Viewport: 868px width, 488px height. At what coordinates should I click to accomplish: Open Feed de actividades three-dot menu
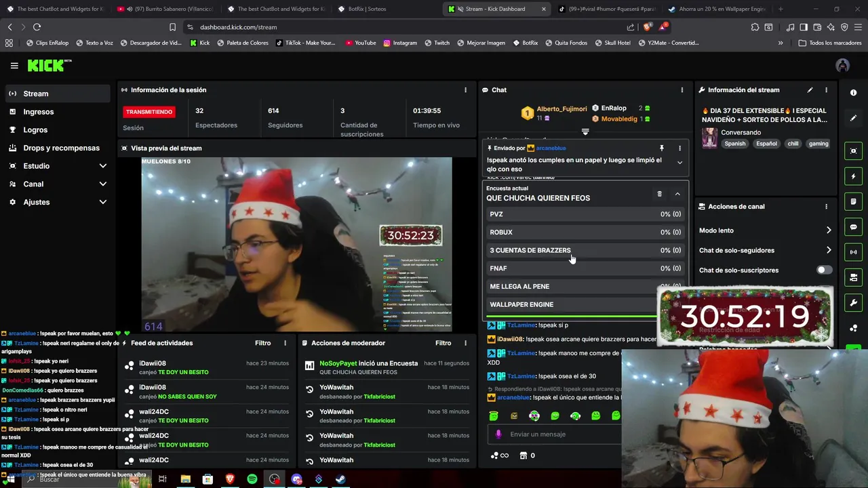(x=285, y=343)
